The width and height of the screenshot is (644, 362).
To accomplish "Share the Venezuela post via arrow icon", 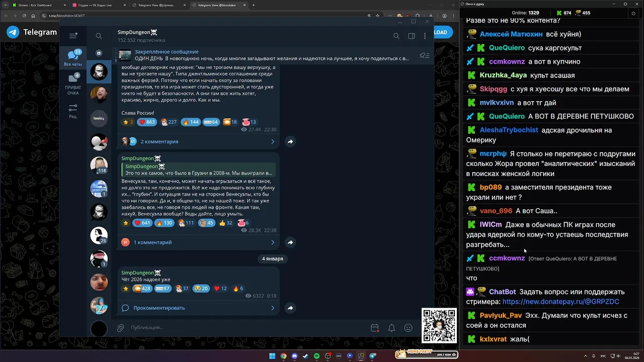I will tap(290, 242).
